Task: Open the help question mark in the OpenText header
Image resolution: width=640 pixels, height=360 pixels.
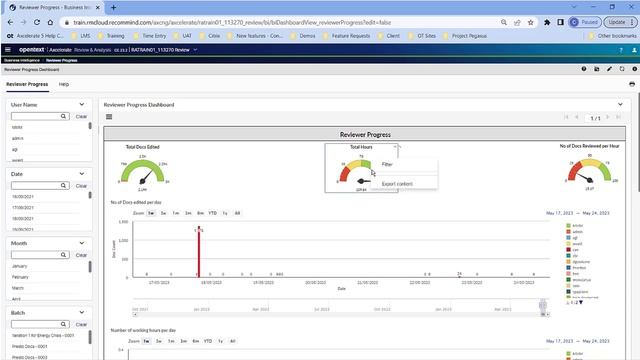Action: (621, 50)
